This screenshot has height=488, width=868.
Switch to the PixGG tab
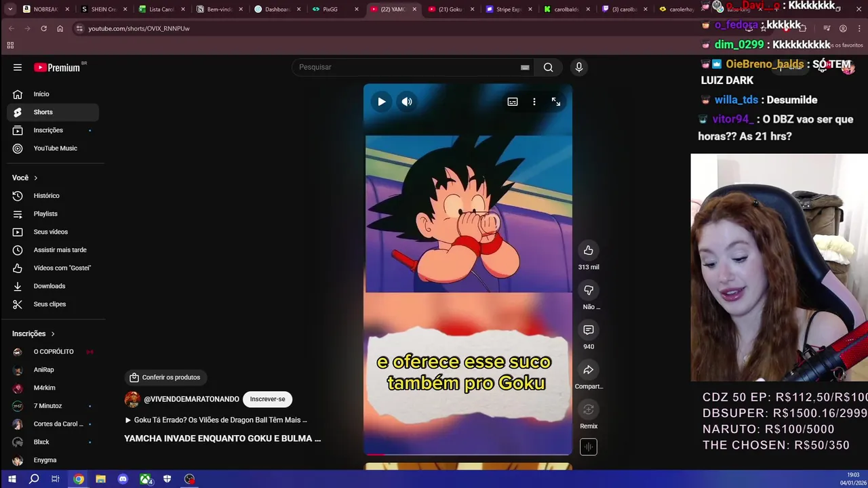click(x=335, y=9)
